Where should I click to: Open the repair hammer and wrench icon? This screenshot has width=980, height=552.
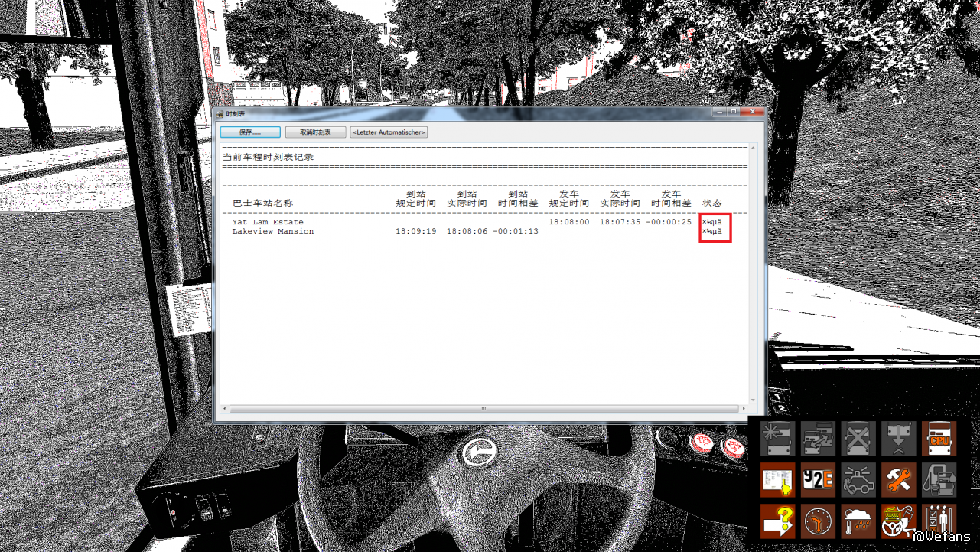[899, 480]
